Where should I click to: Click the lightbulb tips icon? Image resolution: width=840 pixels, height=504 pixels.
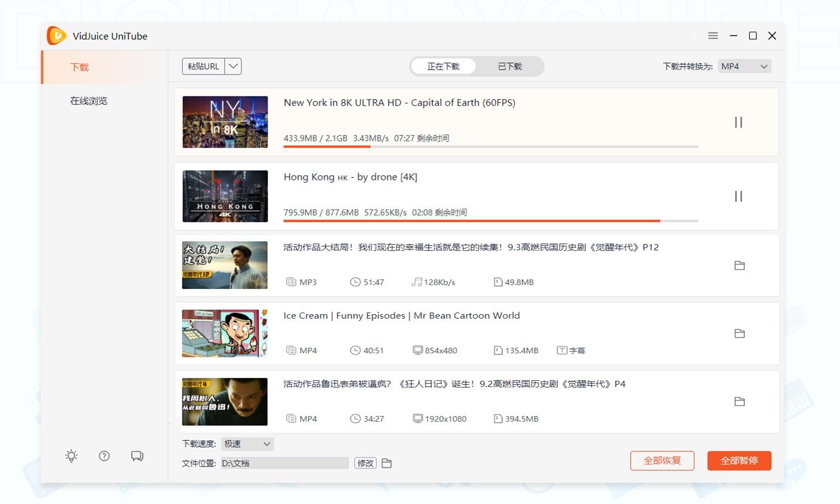tap(71, 456)
